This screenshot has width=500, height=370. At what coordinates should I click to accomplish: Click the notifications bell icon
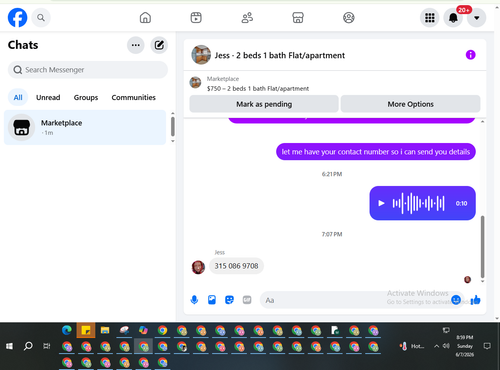click(x=453, y=18)
